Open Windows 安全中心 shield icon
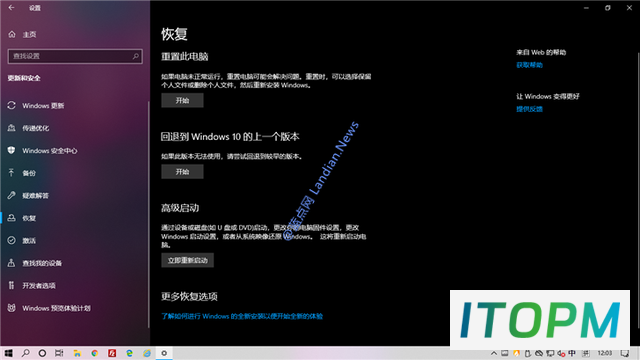 11,151
